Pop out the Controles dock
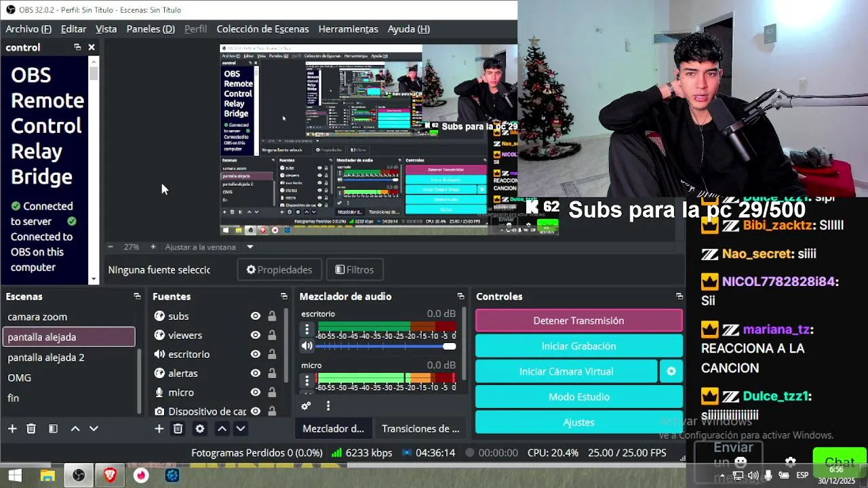 point(679,296)
